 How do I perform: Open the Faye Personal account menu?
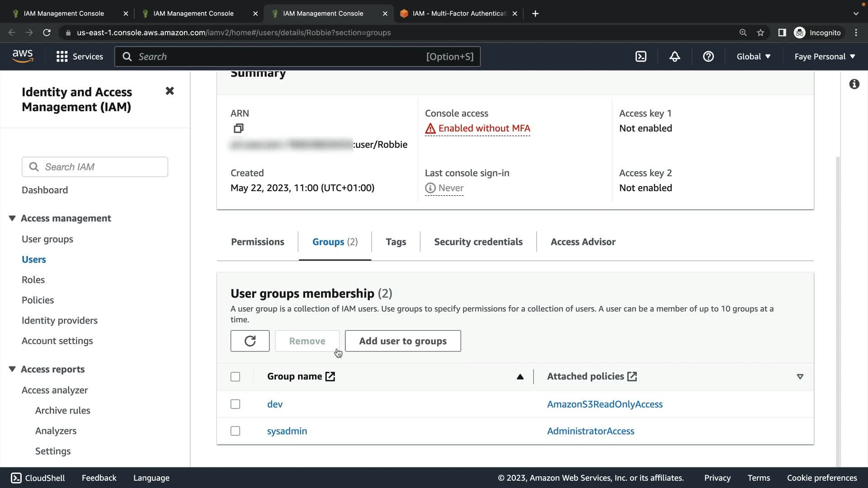point(825,56)
